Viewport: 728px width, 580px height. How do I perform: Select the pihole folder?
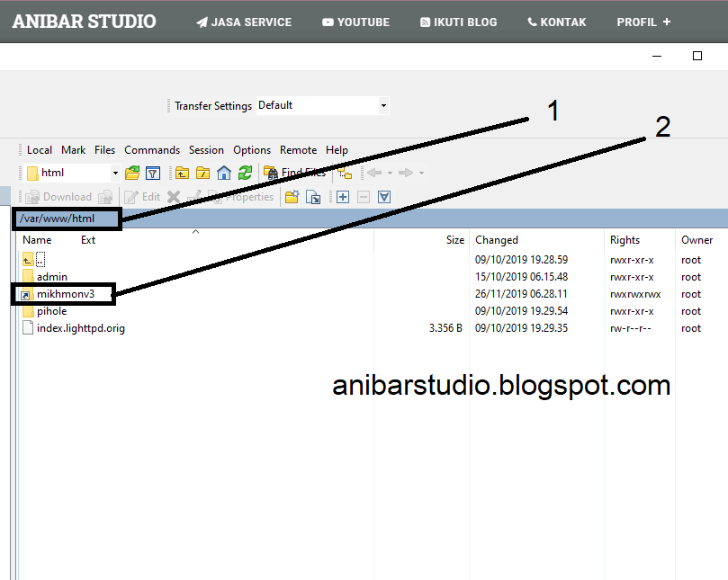pos(45,311)
